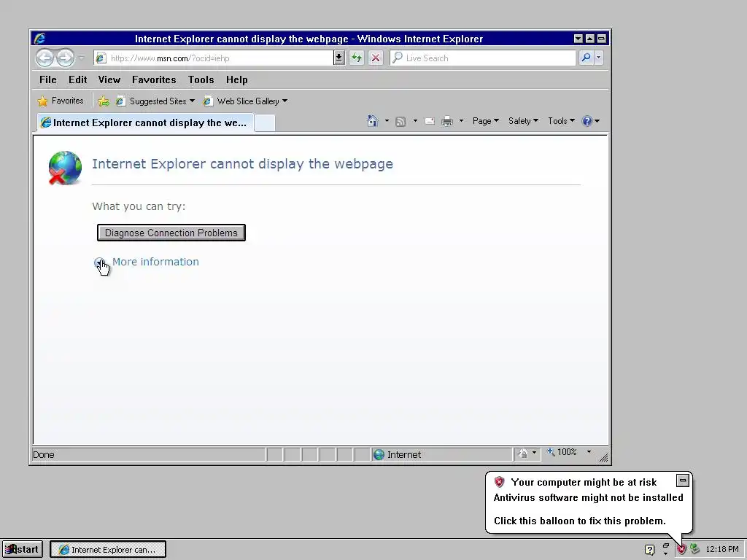Screen dimensions: 747x560
Task: Open the Page command bar menu
Action: coord(485,121)
